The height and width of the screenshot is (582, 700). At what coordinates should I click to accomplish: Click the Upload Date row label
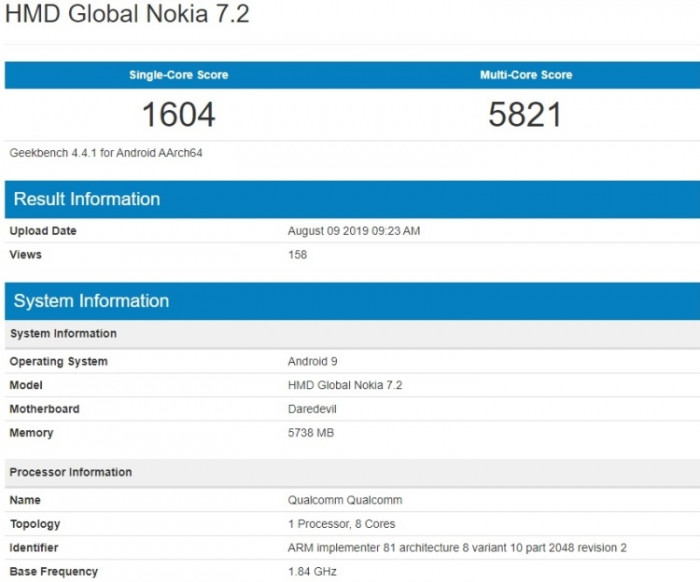43,231
